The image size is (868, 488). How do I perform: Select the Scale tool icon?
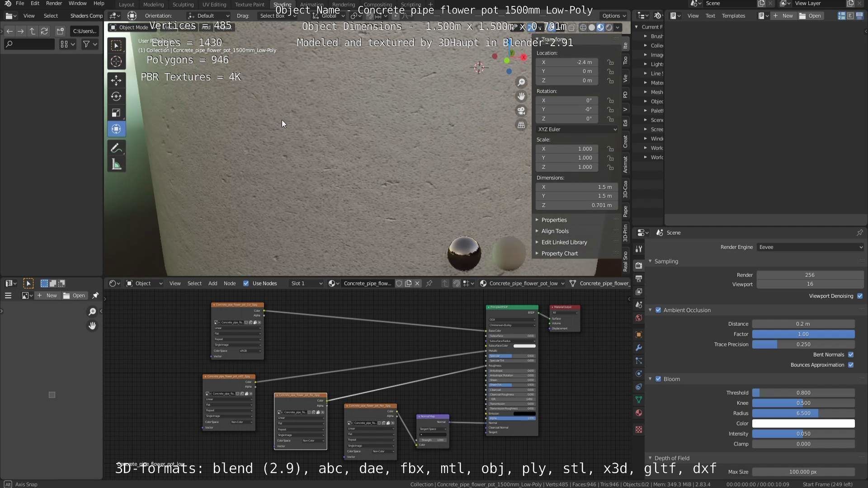[116, 113]
